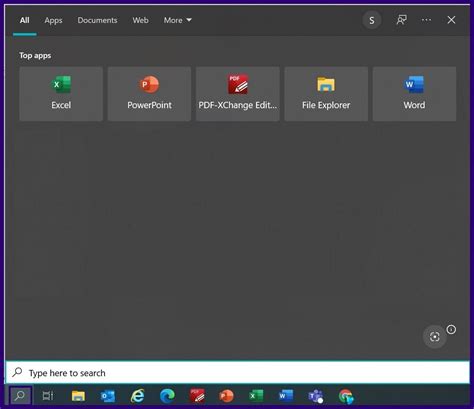Open Excel from Top apps
The image size is (474, 409).
61,94
